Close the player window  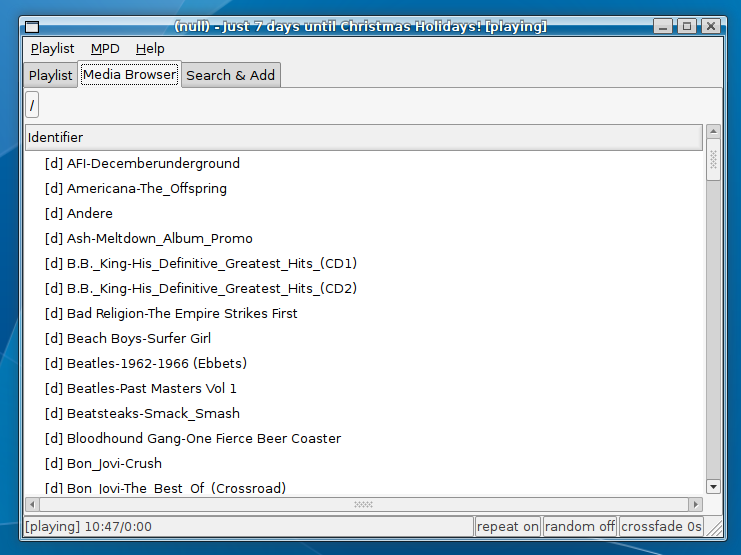click(x=710, y=26)
